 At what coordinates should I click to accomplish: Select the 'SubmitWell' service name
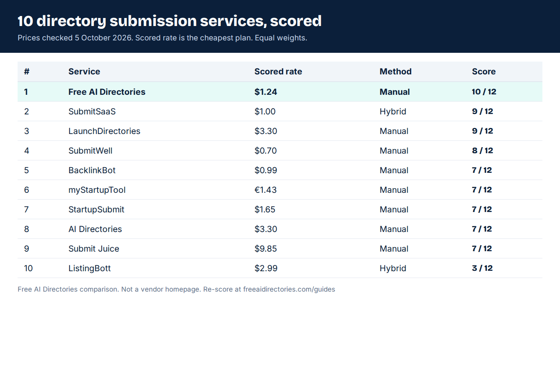coord(90,151)
